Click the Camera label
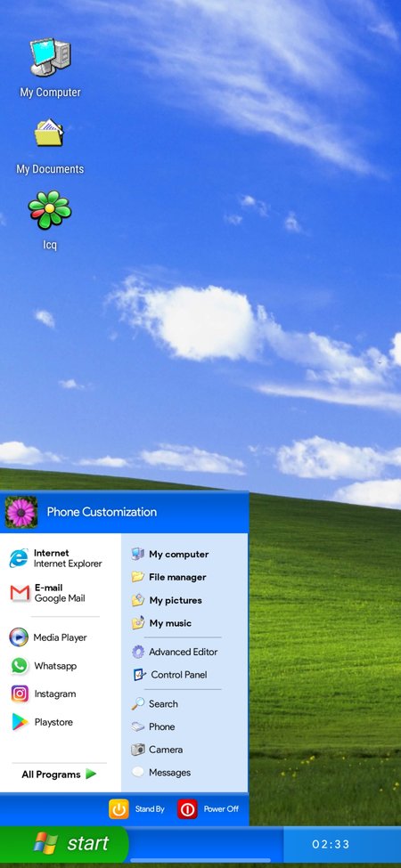 [166, 750]
